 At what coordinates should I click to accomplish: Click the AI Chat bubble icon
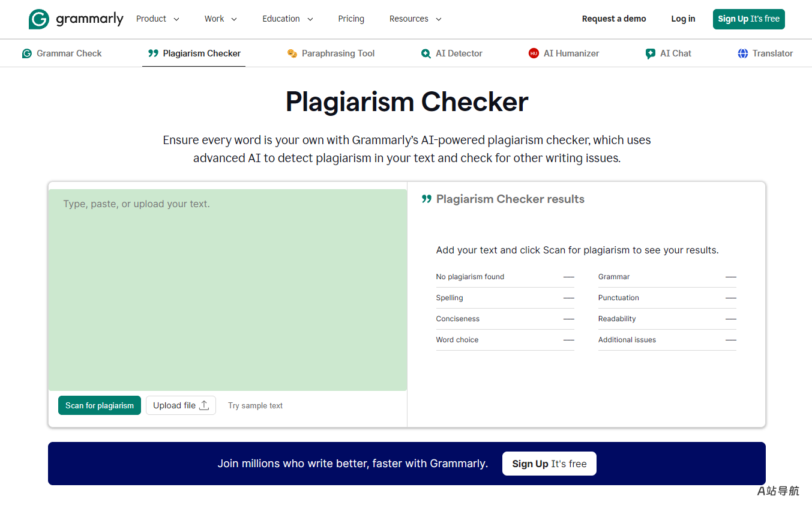click(x=651, y=53)
